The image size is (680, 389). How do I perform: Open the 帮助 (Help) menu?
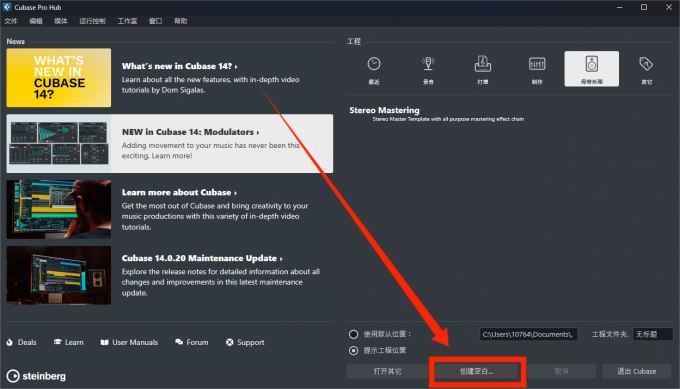click(x=180, y=21)
